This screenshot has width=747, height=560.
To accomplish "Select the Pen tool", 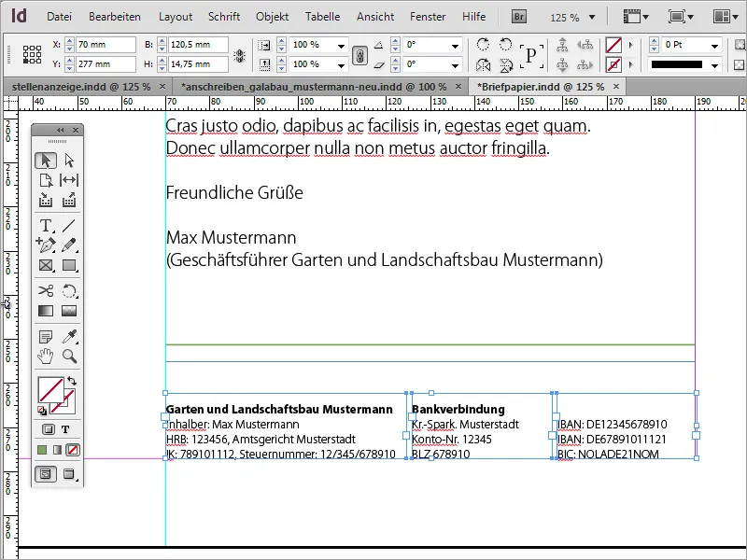I will point(46,245).
